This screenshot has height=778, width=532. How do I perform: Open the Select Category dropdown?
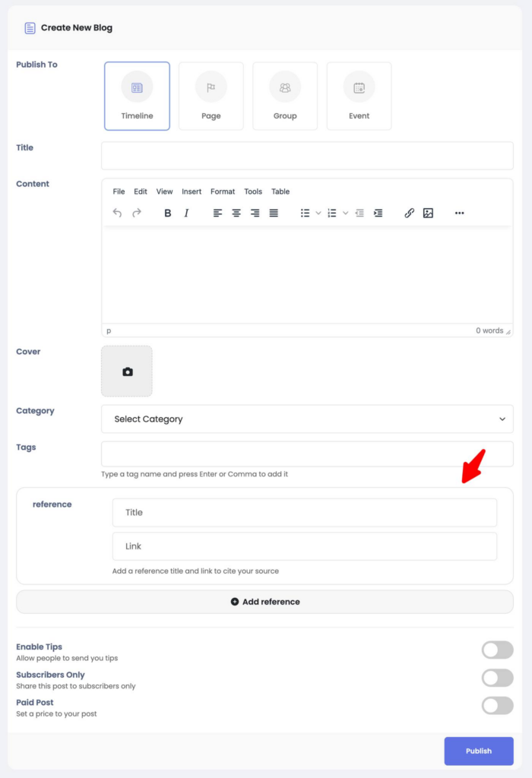coord(307,419)
